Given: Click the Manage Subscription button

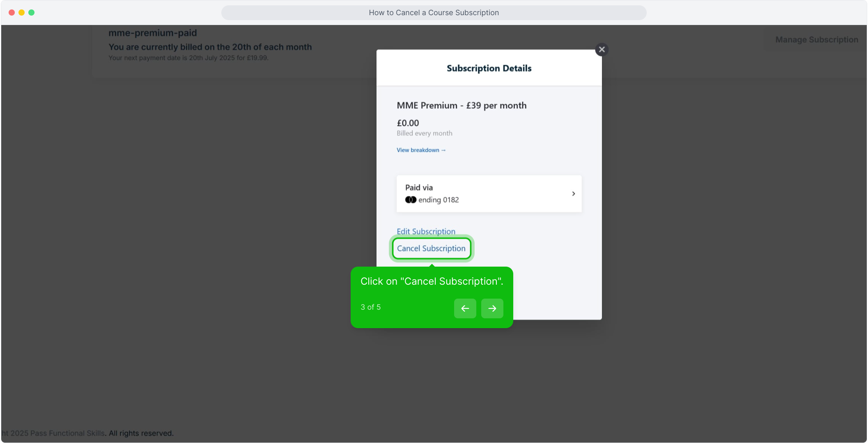Looking at the screenshot, I should 816,40.
